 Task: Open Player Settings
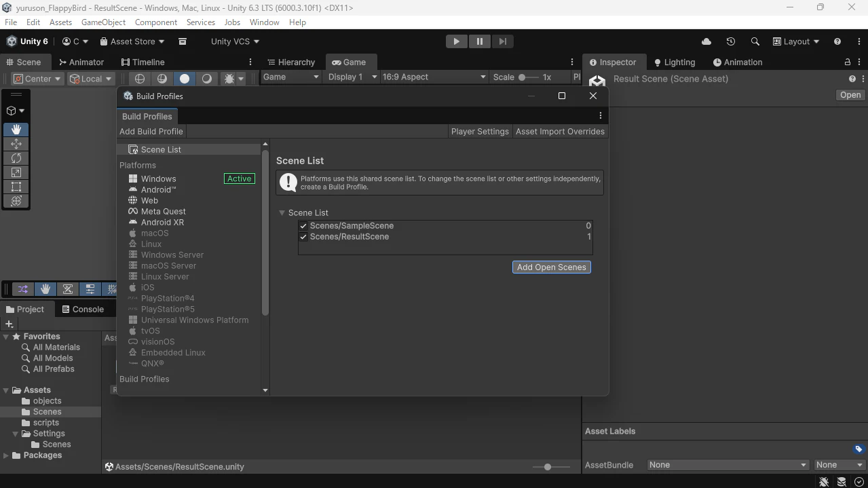point(480,132)
